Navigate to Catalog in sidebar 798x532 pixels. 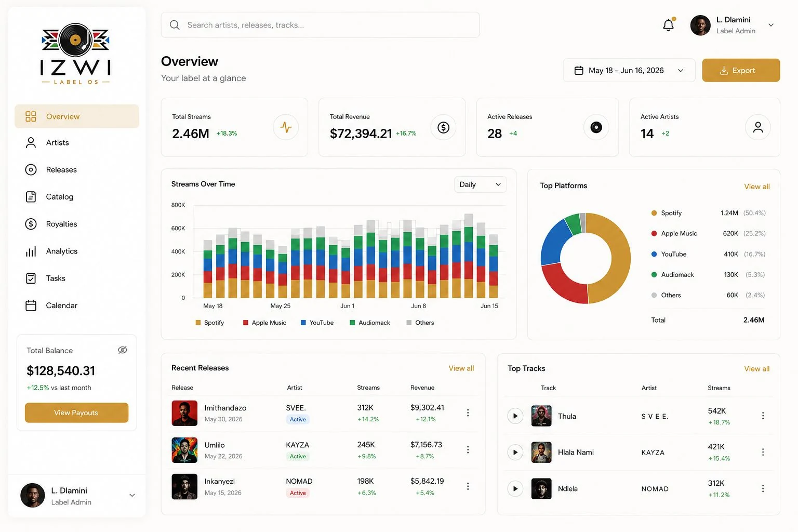(77, 197)
